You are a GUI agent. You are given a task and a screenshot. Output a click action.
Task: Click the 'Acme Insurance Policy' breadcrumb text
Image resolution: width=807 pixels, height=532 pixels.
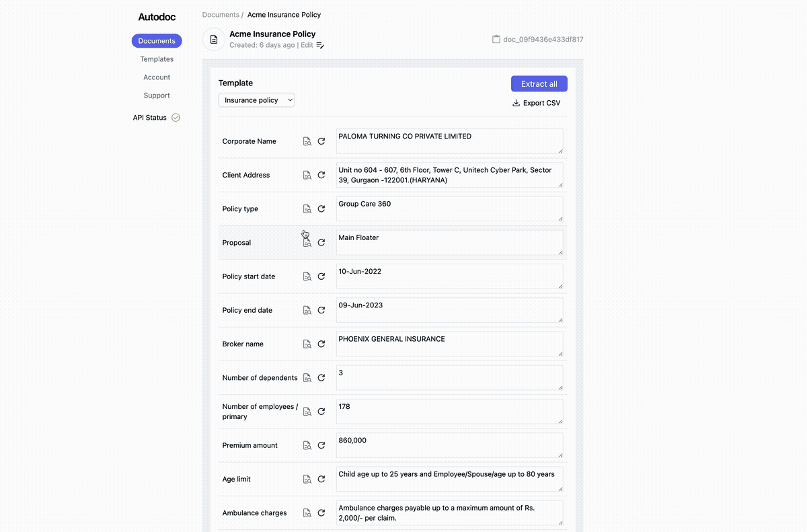(x=284, y=15)
